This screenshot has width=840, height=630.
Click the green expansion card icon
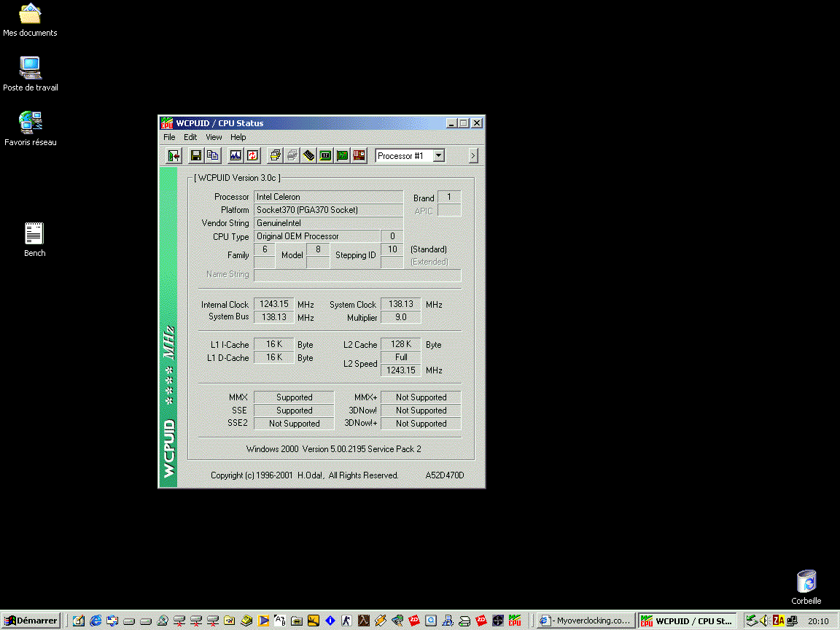[x=342, y=156]
